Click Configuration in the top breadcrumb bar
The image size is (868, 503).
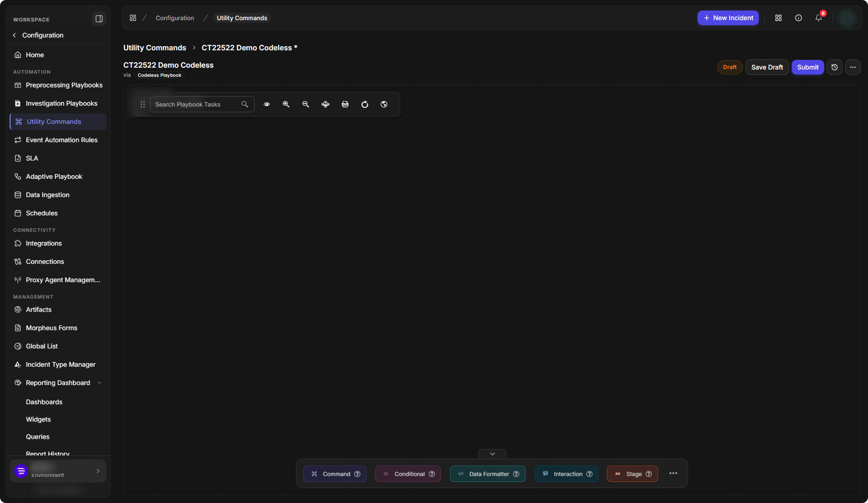pyautogui.click(x=175, y=18)
